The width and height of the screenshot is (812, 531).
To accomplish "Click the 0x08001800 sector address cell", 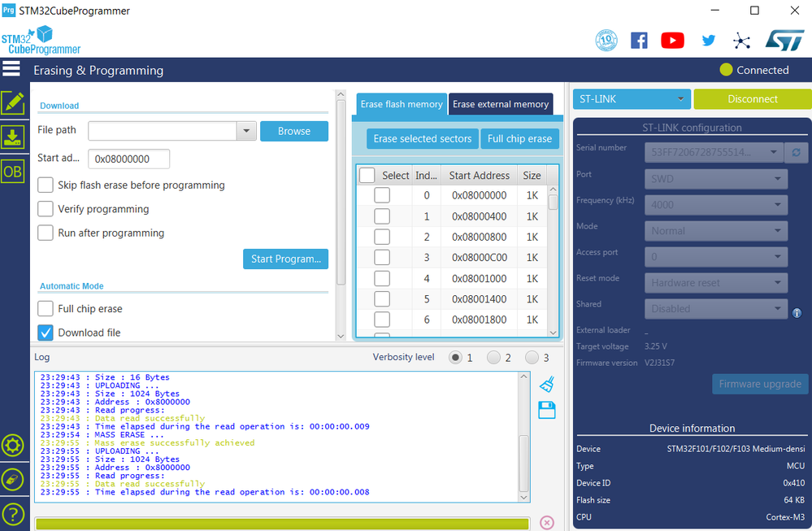I will pyautogui.click(x=479, y=320).
